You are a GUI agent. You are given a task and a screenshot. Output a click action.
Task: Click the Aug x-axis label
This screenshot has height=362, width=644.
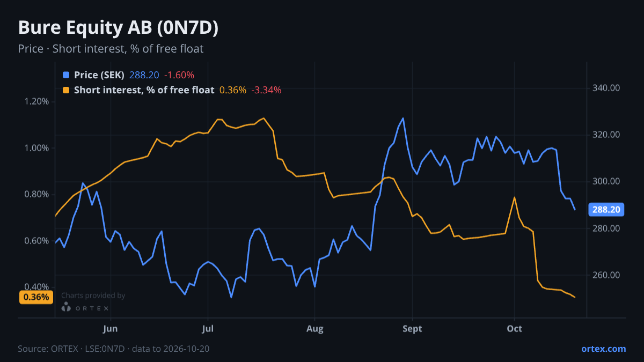pyautogui.click(x=315, y=329)
